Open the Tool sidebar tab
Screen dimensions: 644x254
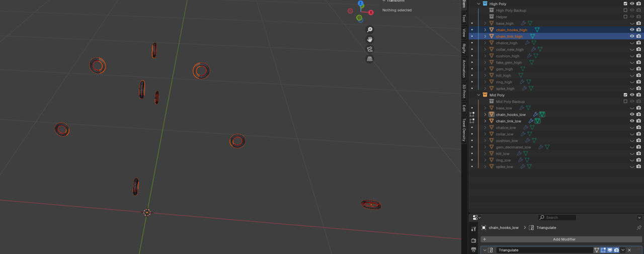464,18
